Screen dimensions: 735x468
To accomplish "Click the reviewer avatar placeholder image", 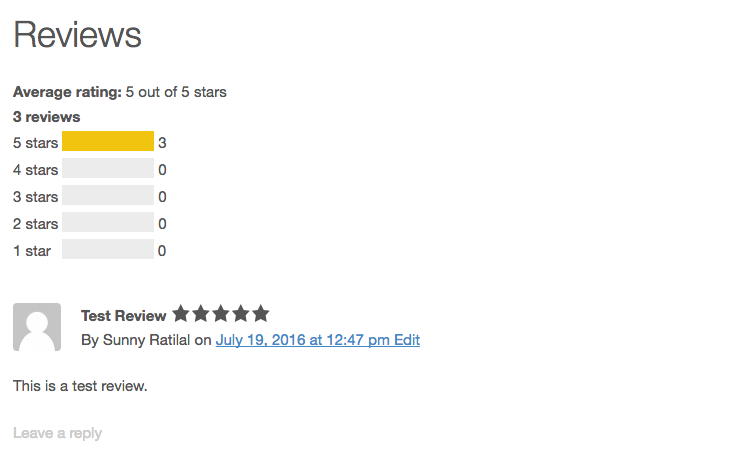I will pos(37,327).
